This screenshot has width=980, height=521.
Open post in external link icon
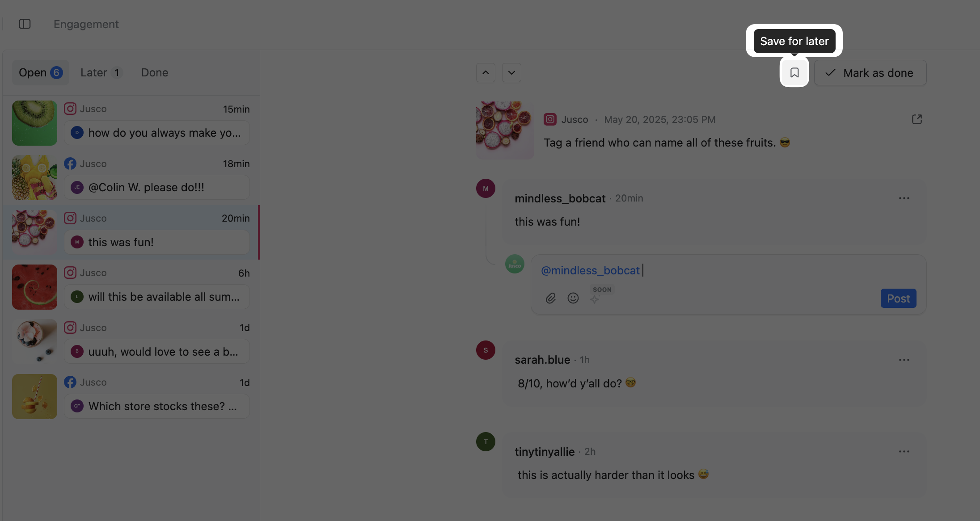[x=917, y=119]
